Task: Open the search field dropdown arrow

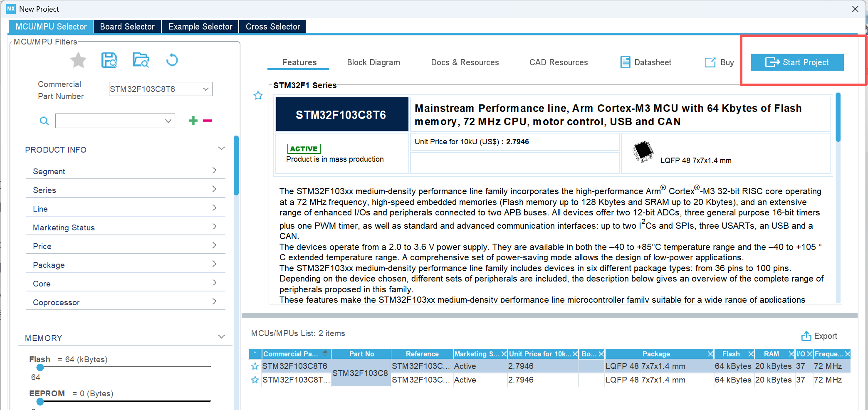Action: coord(168,121)
